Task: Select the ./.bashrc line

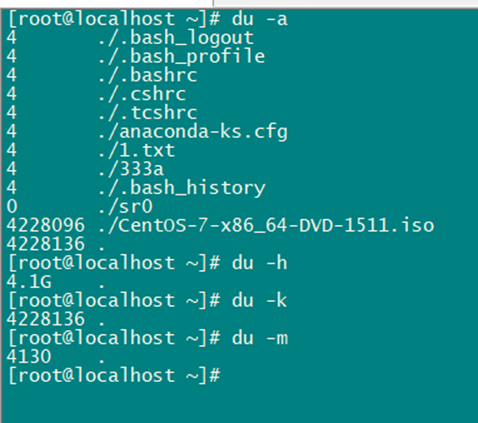Action: click(x=148, y=75)
